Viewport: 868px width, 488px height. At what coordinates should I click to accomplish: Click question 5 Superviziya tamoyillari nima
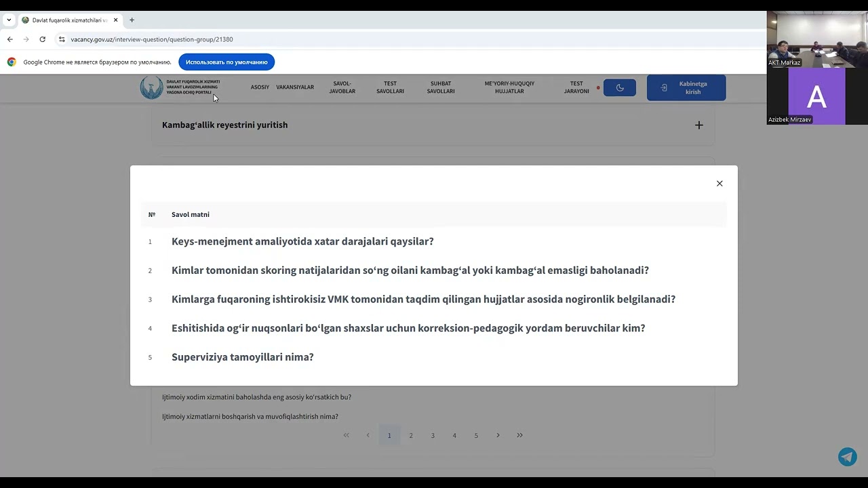point(243,357)
